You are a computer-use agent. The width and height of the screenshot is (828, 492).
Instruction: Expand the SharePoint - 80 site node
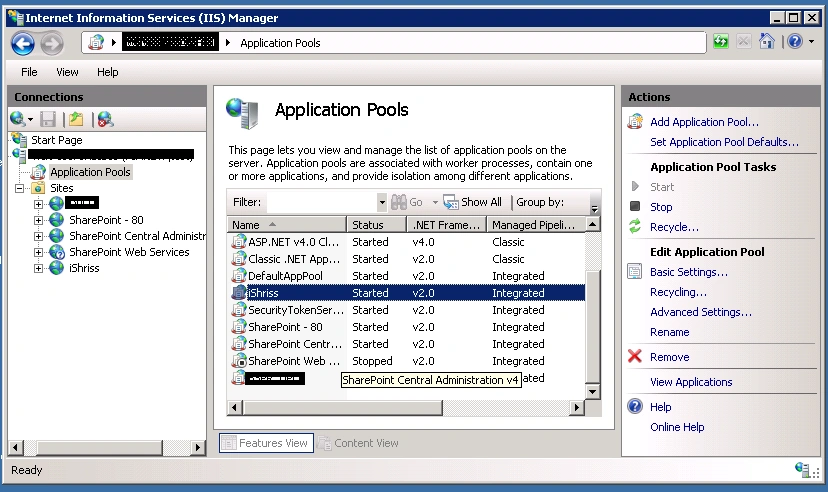(x=38, y=220)
